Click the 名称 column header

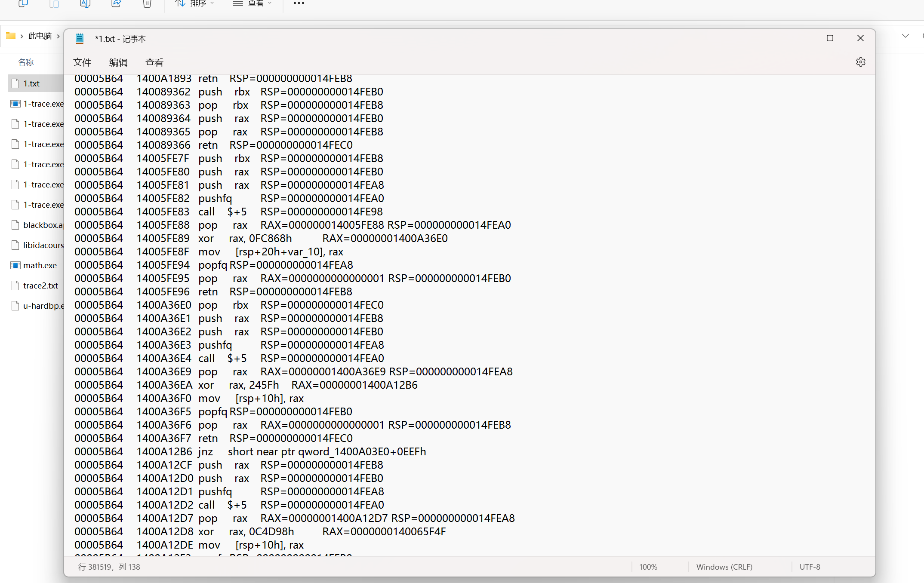26,62
